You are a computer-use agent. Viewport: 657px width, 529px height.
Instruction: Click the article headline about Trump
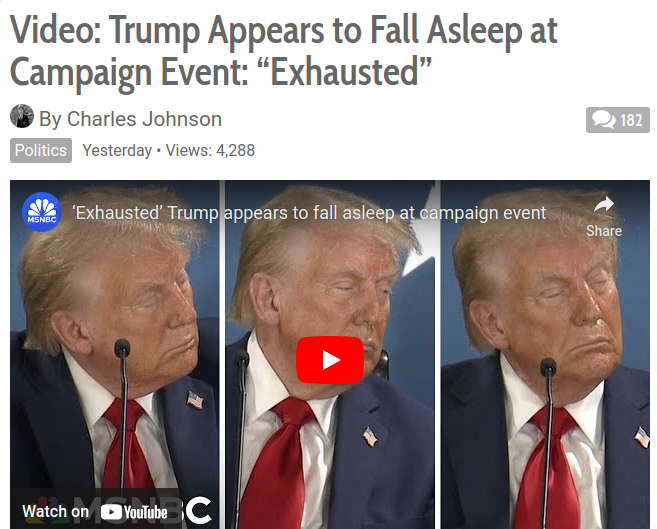click(284, 51)
